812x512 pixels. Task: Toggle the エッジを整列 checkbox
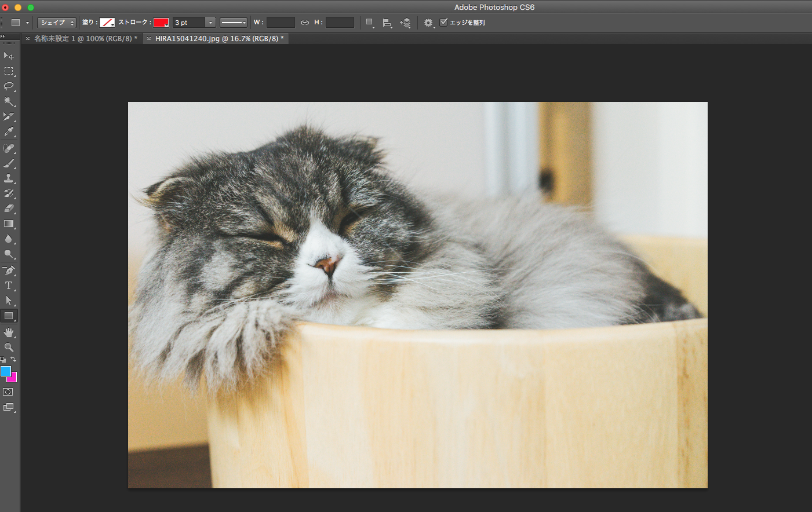[x=444, y=23]
